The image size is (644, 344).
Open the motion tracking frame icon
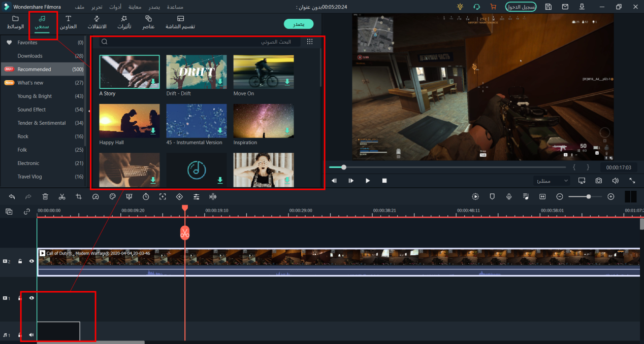[x=163, y=196]
